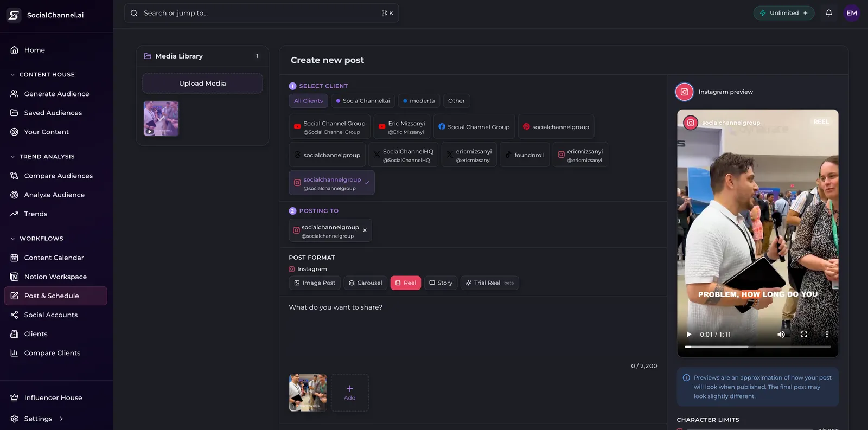This screenshot has height=430, width=868.
Task: Choose Story format
Action: tap(441, 283)
